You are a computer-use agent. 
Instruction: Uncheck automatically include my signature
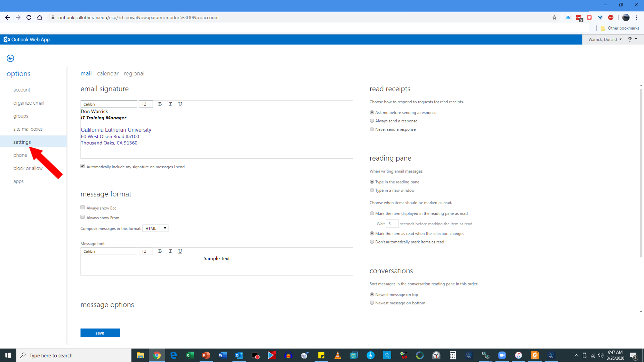(x=83, y=166)
